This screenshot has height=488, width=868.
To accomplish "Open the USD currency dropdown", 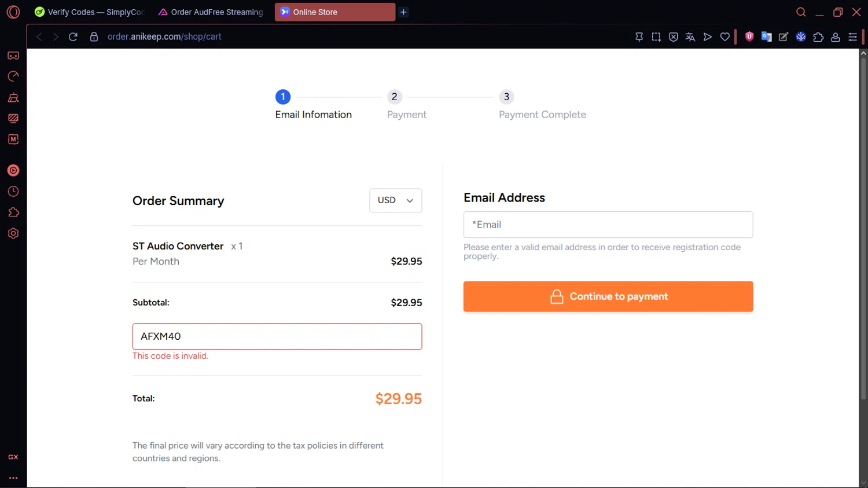I will click(x=396, y=200).
